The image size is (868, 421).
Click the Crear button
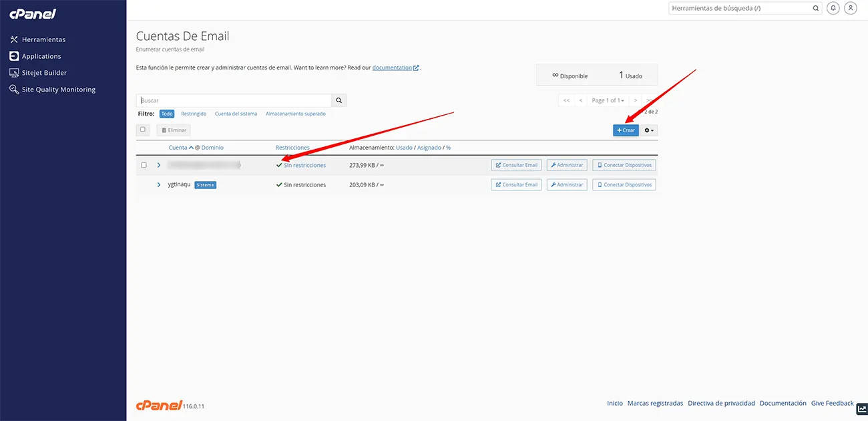pyautogui.click(x=626, y=130)
